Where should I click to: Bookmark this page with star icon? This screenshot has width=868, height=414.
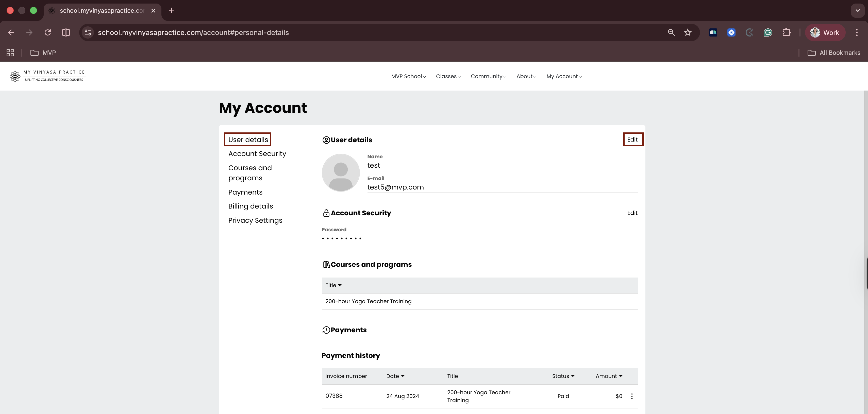pyautogui.click(x=688, y=32)
